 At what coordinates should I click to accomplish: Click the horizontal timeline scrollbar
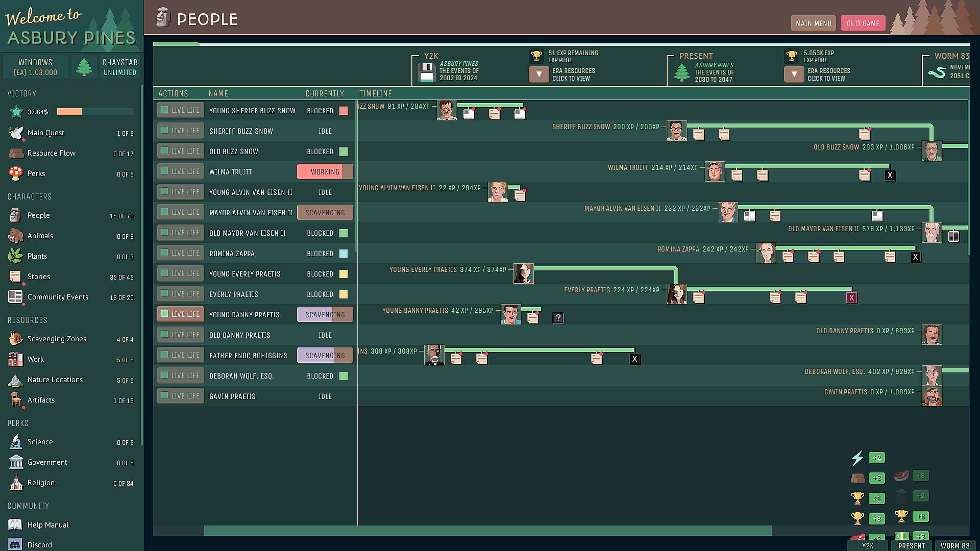coord(487,531)
